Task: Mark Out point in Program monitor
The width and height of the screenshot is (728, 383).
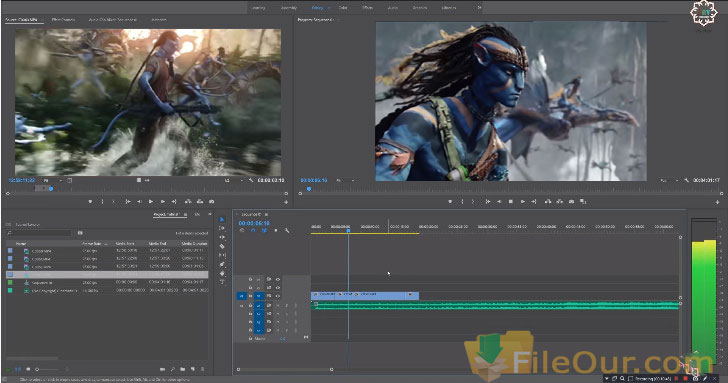Action: (x=473, y=201)
